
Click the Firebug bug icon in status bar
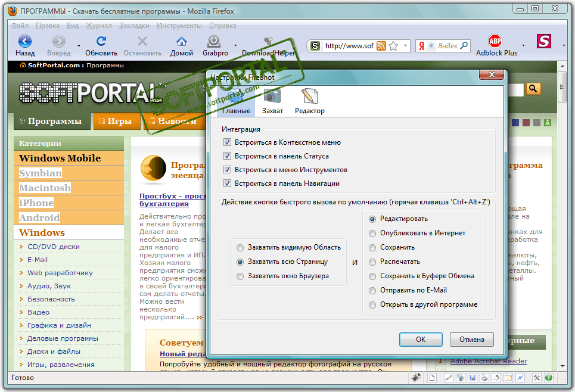(415, 377)
